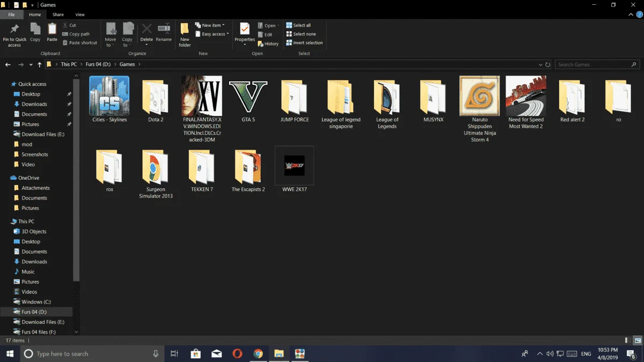The image size is (644, 362).
Task: Click the Delete ribbon icon
Action: [147, 33]
